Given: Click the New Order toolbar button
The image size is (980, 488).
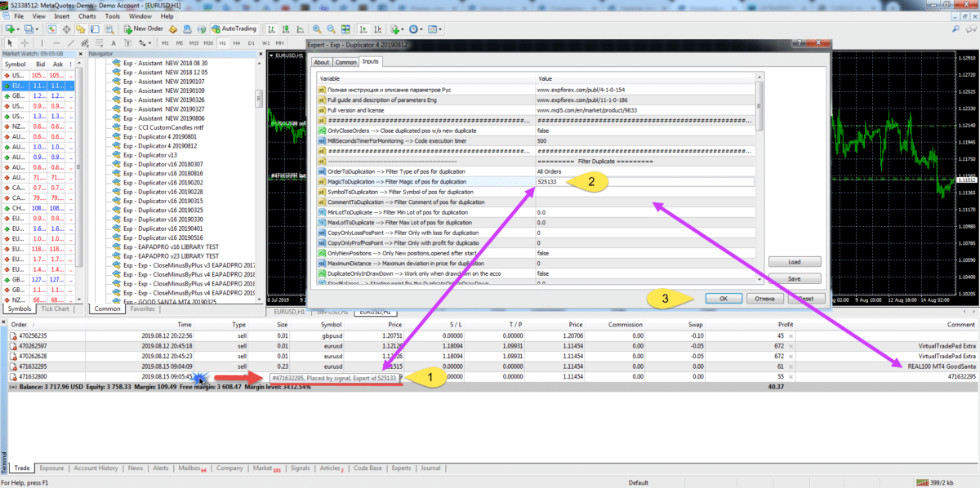Looking at the screenshot, I should (x=143, y=29).
